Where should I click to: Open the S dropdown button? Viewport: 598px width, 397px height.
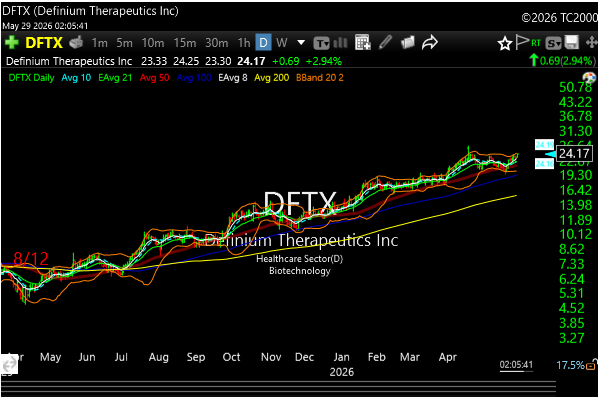(553, 43)
